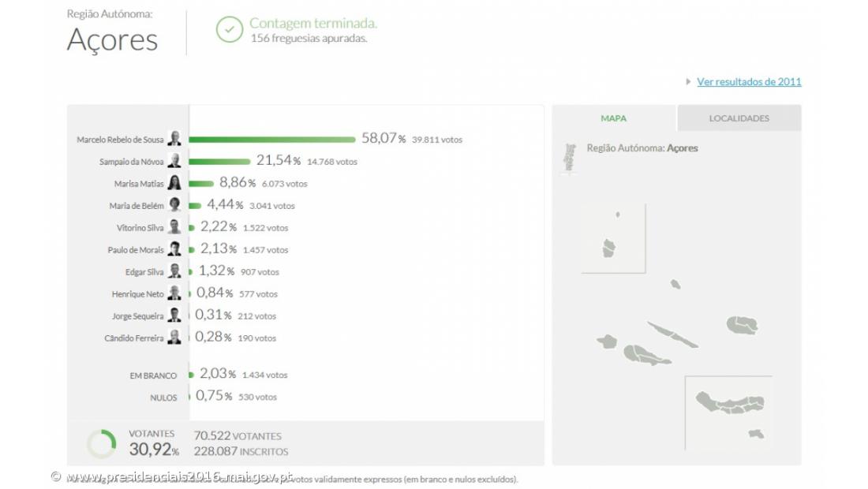Click Marisa Matias's portrait icon
Viewport: 868px width, 489px height.
point(174,183)
